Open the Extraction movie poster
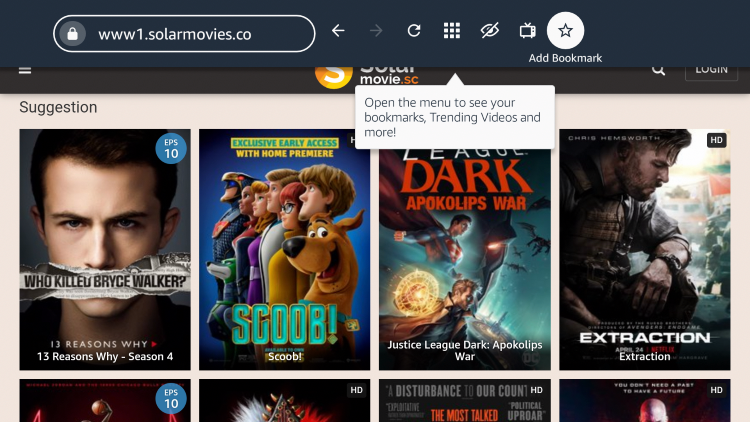 [x=645, y=249]
